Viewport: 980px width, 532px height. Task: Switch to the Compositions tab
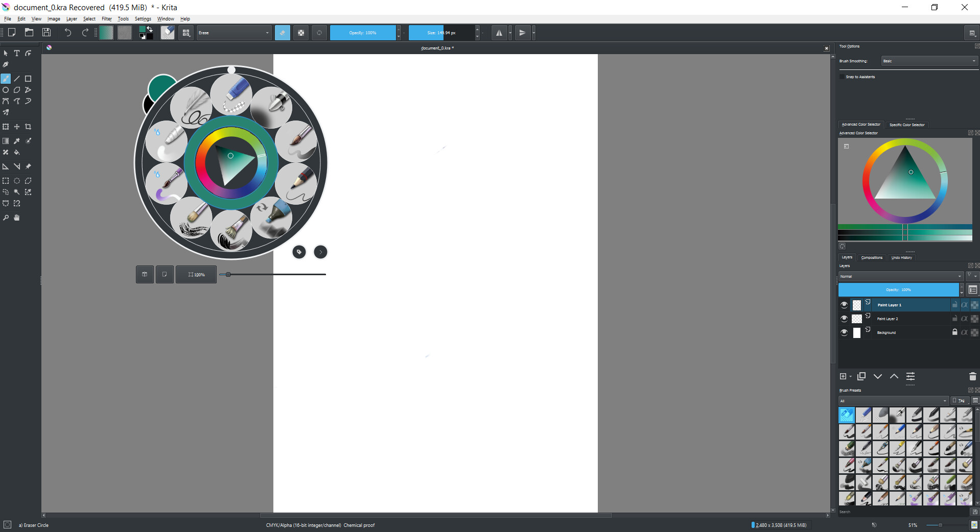click(x=872, y=258)
